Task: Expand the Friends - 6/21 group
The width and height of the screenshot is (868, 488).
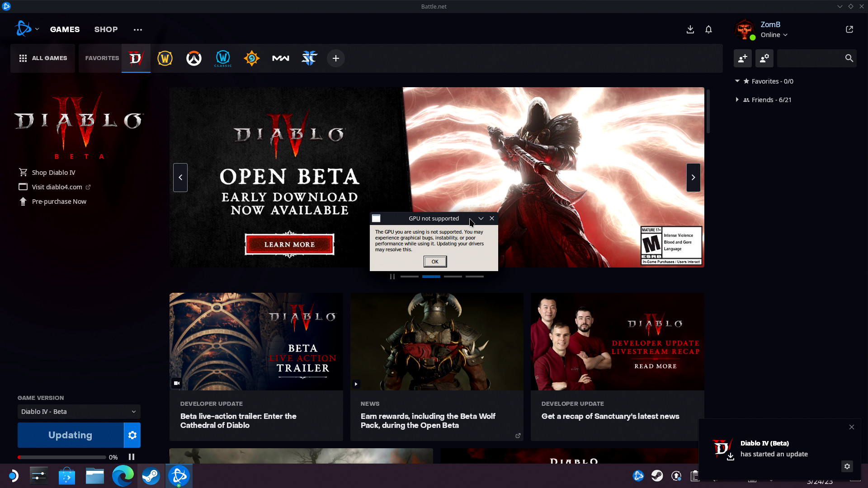Action: click(737, 99)
